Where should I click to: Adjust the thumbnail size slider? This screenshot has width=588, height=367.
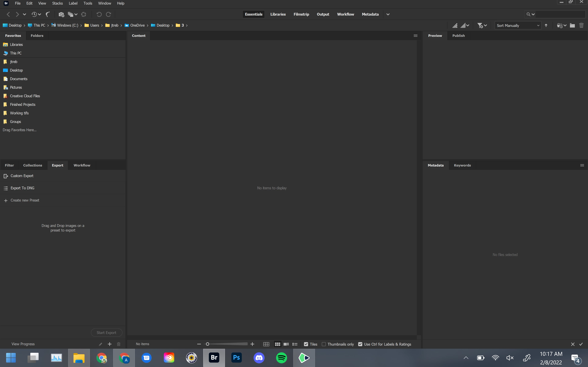point(207,344)
